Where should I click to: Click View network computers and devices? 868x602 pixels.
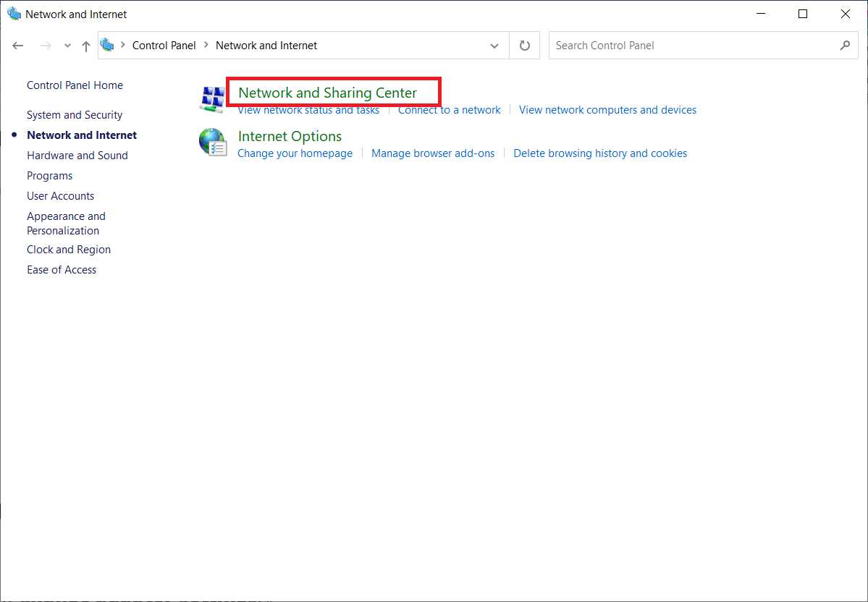point(608,109)
